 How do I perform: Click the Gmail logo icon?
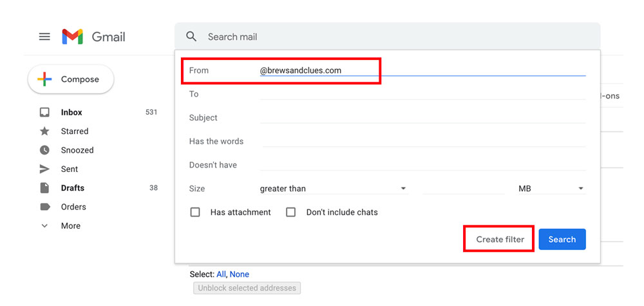72,37
